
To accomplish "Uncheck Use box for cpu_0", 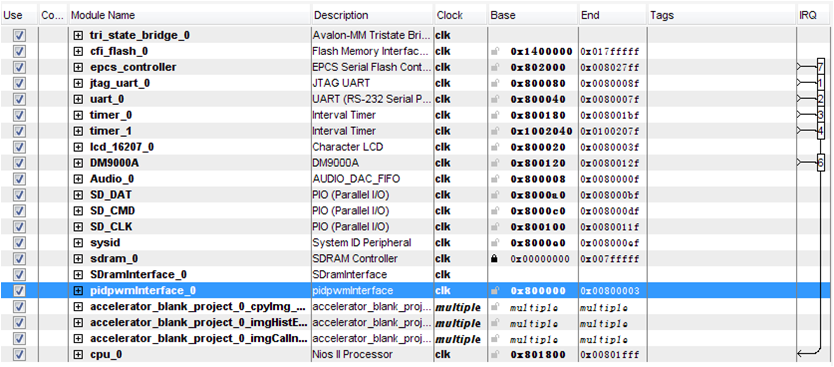I will coord(19,355).
